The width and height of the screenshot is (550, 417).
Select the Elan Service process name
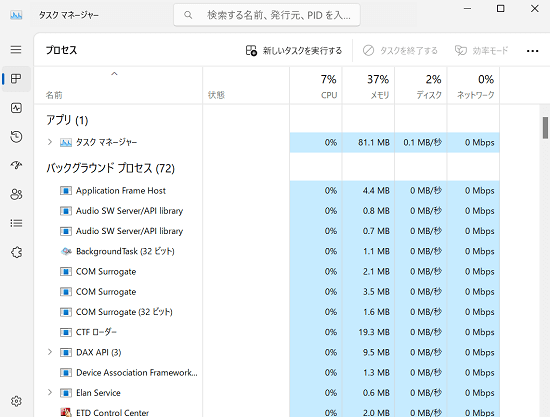(x=98, y=393)
